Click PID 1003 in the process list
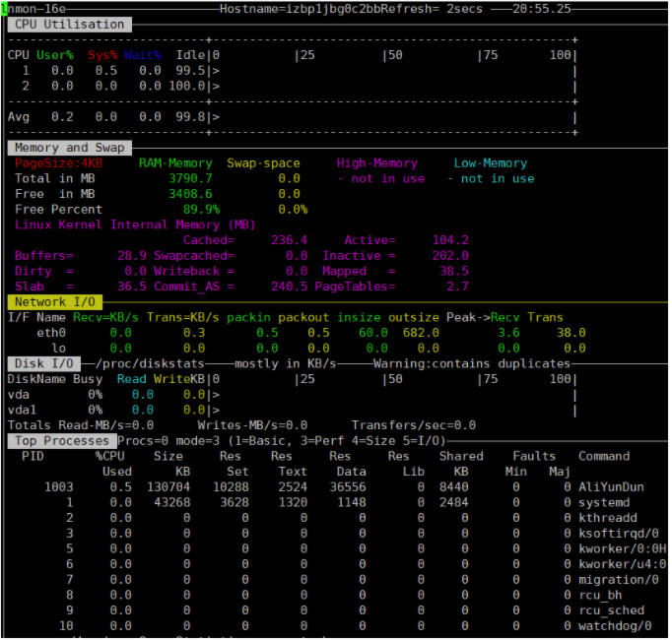This screenshot has width=672, height=640. click(x=59, y=487)
